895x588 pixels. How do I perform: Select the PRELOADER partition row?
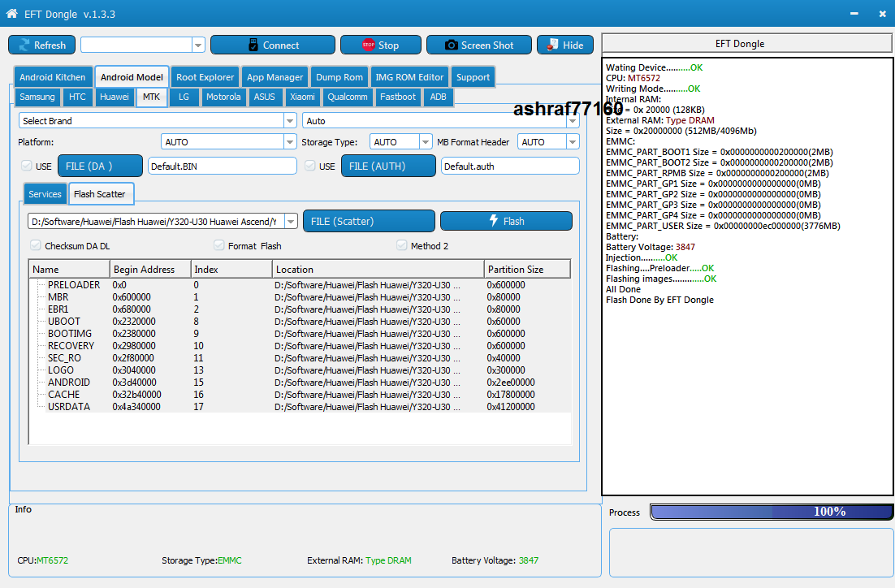pos(300,285)
